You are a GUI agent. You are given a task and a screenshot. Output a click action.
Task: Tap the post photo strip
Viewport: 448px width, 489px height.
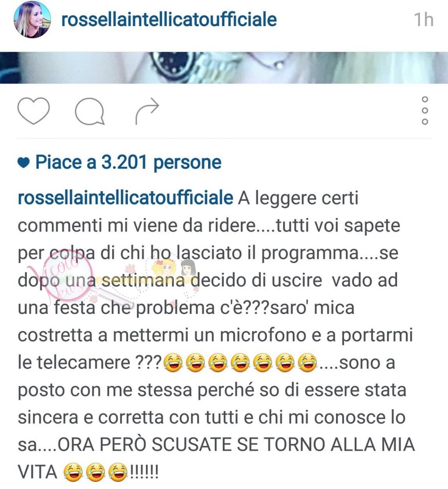[x=224, y=68]
